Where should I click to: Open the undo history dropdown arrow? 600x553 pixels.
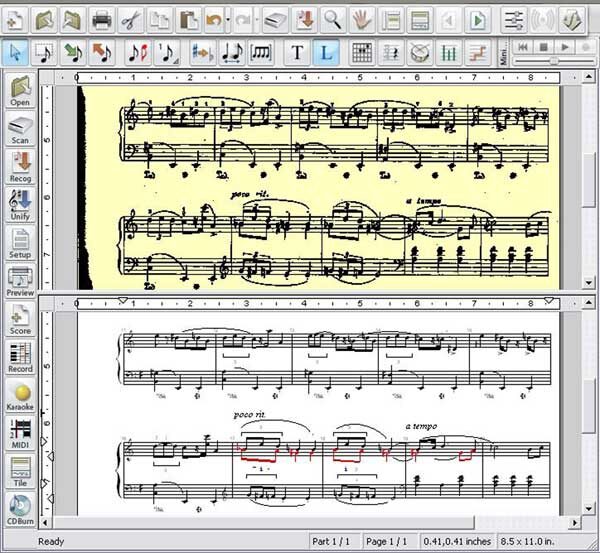pos(228,20)
